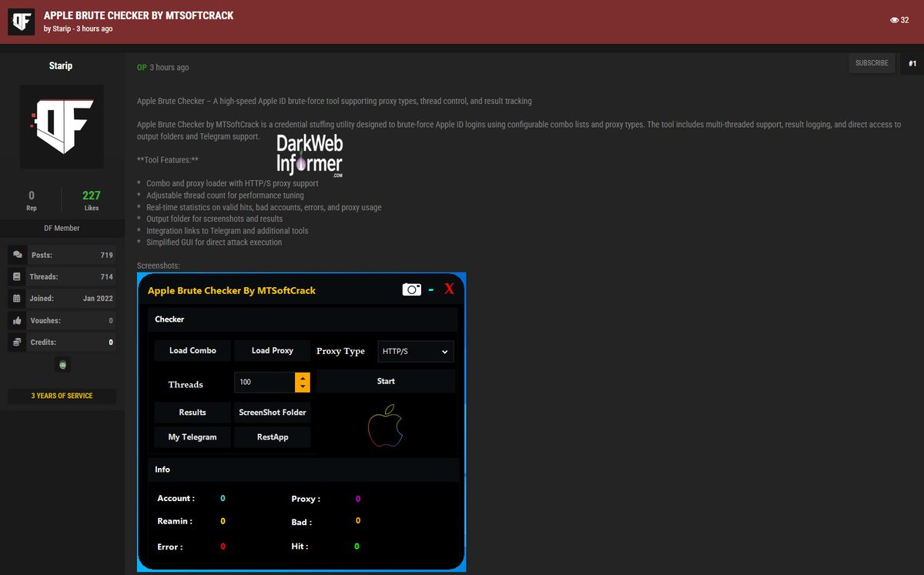
Task: Click the small green badge icon under Credits
Action: point(63,366)
